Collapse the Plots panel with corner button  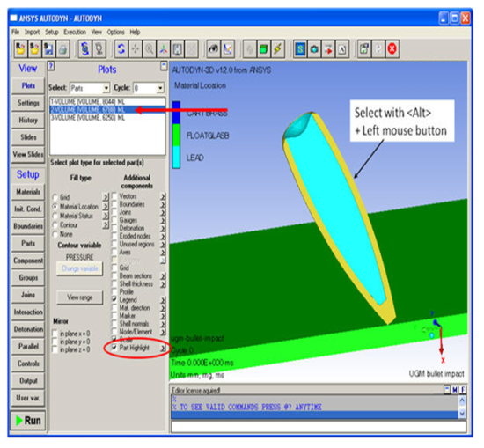(x=164, y=66)
